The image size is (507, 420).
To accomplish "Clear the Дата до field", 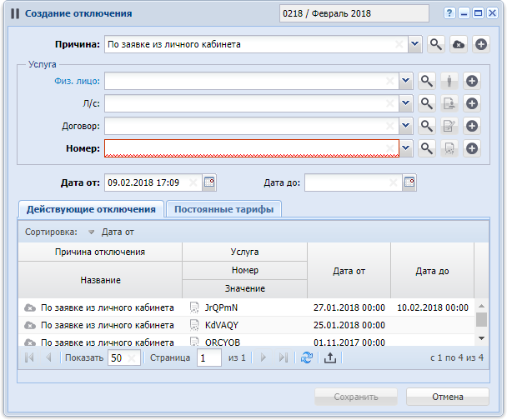I will (394, 182).
